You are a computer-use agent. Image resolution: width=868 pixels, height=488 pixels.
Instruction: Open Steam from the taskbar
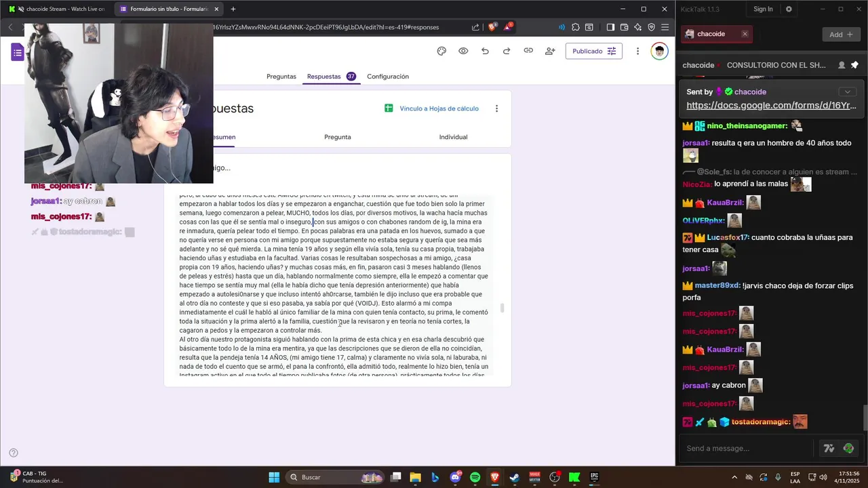click(x=515, y=477)
